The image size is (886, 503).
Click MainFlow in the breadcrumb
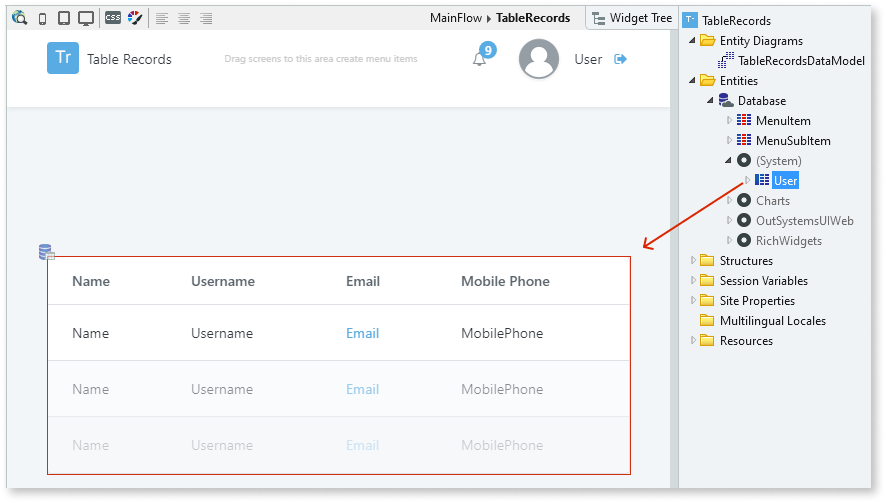pyautogui.click(x=456, y=18)
